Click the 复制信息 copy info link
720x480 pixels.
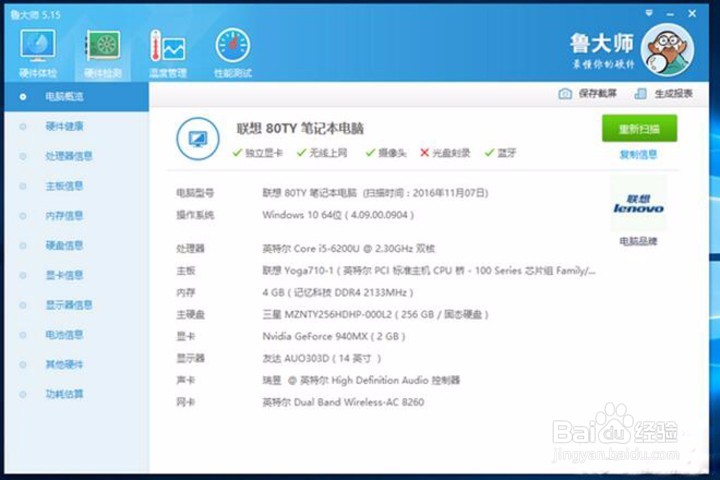638,155
